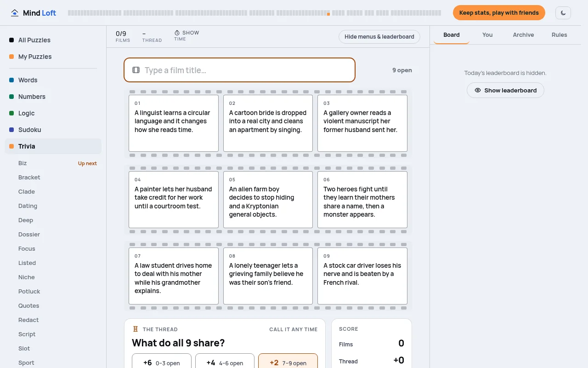
Task: Open the Clade trivia puzzle
Action: click(x=57, y=192)
